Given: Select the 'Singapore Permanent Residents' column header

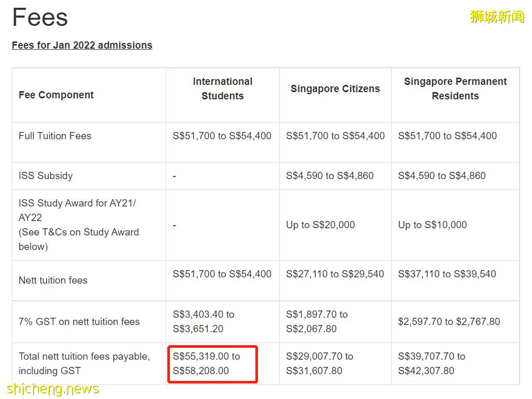Looking at the screenshot, I should (455, 88).
